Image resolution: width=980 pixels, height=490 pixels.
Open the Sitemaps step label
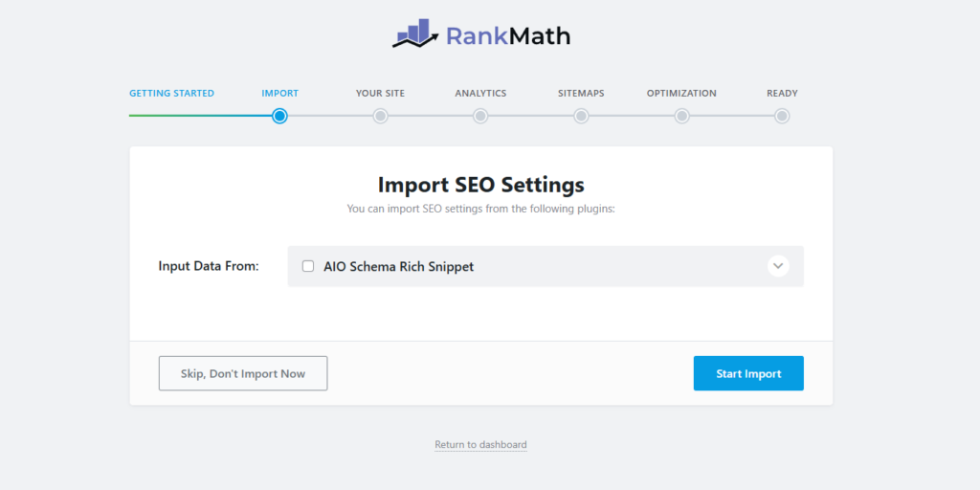coord(581,93)
